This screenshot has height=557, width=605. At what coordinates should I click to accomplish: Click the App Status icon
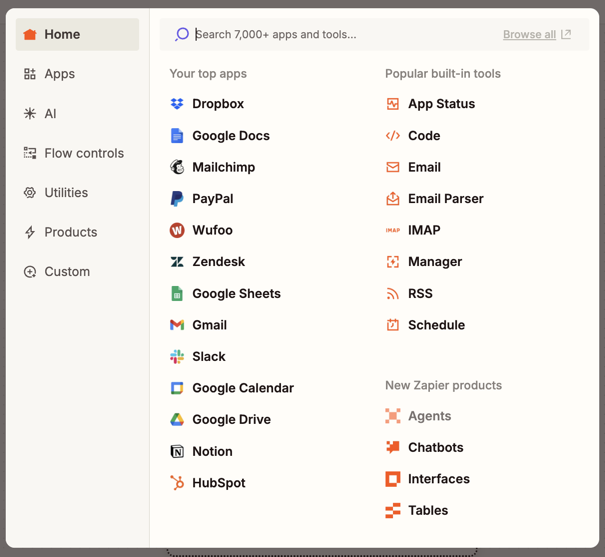pos(393,104)
